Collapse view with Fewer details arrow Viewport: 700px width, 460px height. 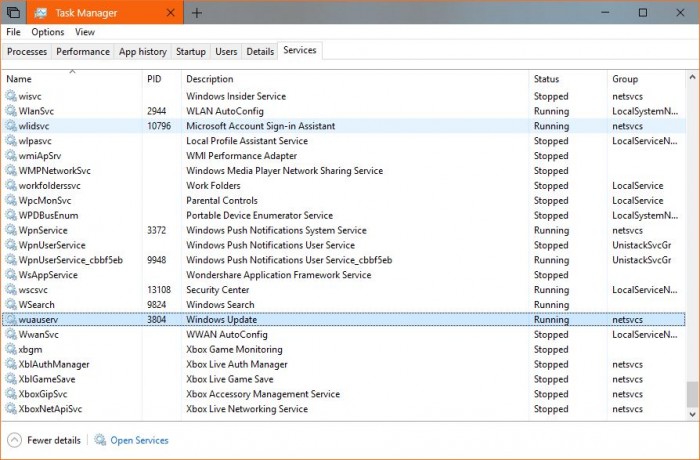click(14, 440)
